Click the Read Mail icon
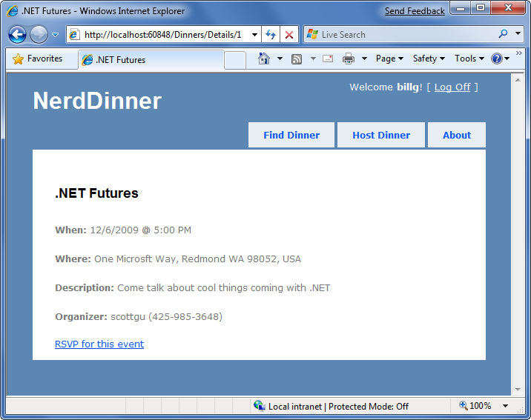This screenshot has width=531, height=420. tap(328, 59)
